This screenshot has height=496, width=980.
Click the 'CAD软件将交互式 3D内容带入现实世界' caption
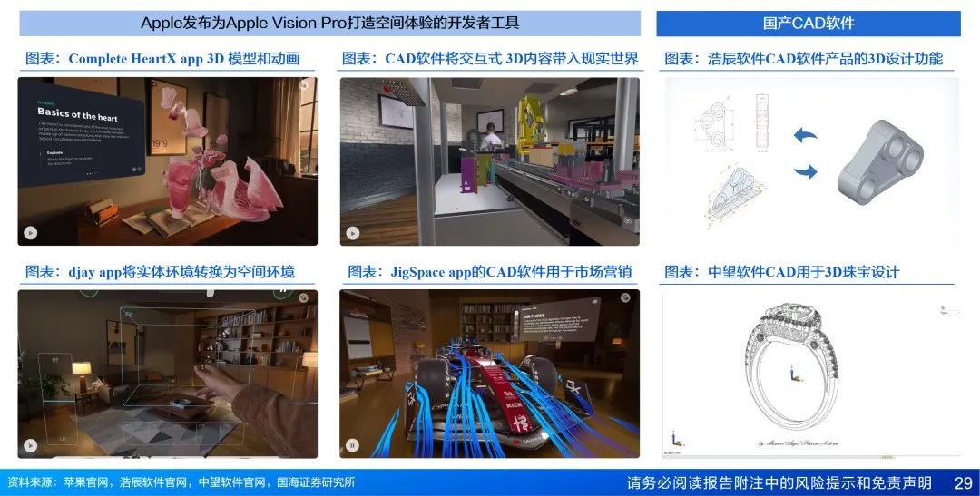tap(490, 59)
